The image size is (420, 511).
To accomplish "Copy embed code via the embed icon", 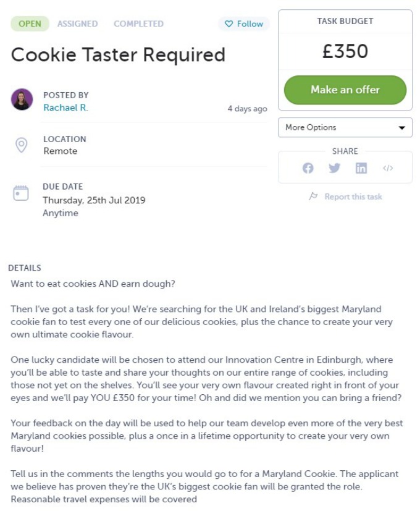I will pyautogui.click(x=388, y=168).
